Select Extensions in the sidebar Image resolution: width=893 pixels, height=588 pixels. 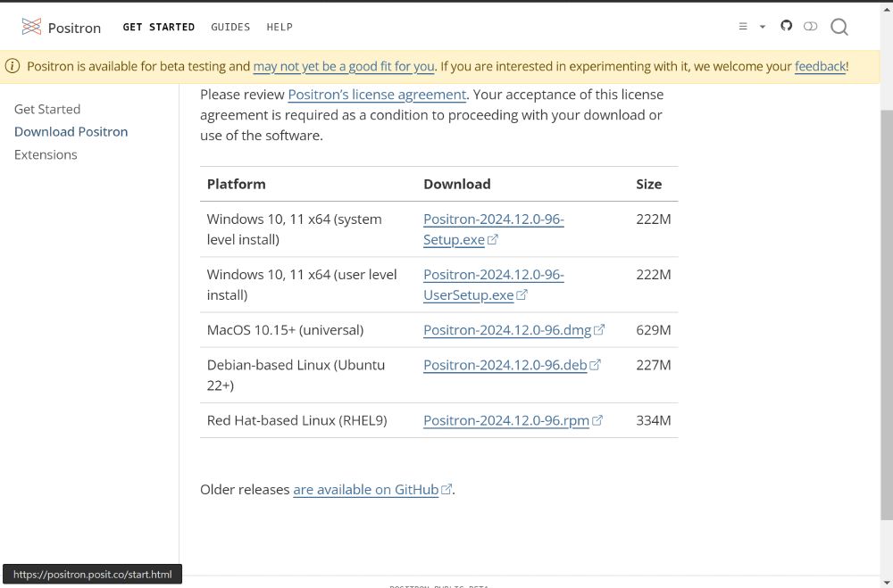point(46,154)
